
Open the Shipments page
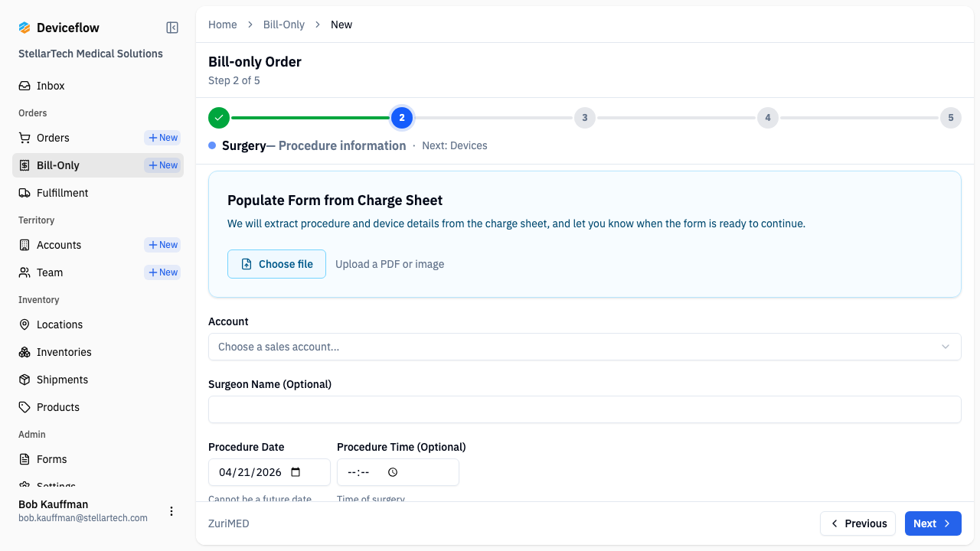click(62, 380)
